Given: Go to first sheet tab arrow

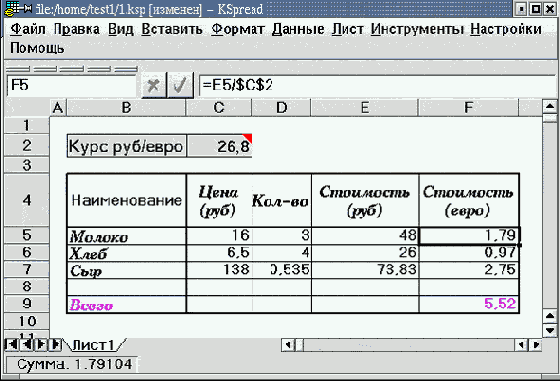Looking at the screenshot, I should (11, 344).
